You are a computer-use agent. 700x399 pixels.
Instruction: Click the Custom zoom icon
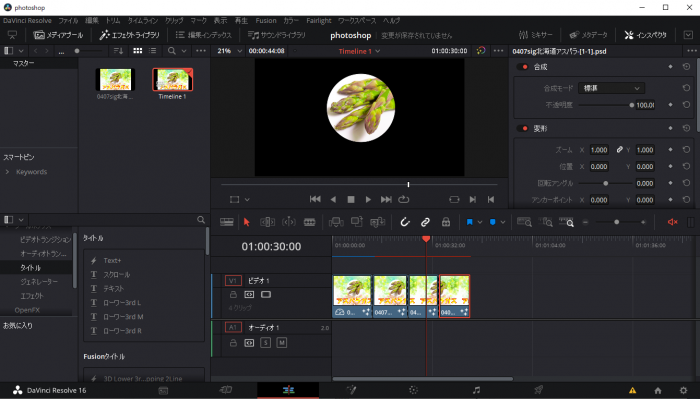(566, 222)
